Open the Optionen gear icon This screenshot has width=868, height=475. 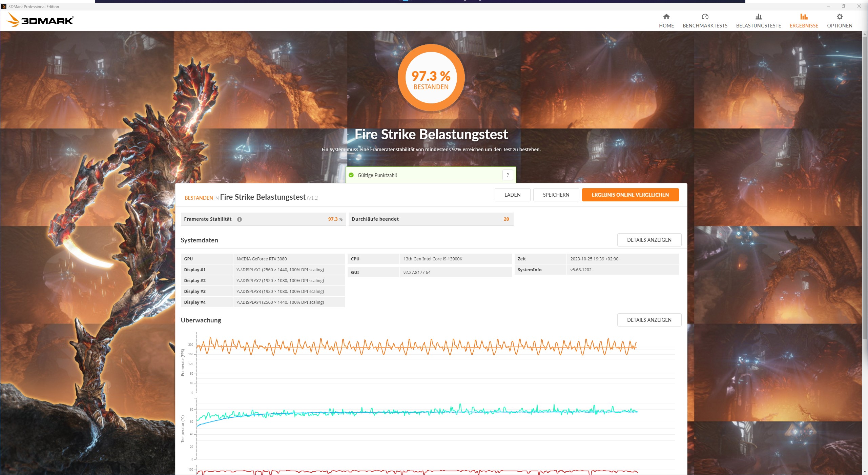pyautogui.click(x=839, y=17)
